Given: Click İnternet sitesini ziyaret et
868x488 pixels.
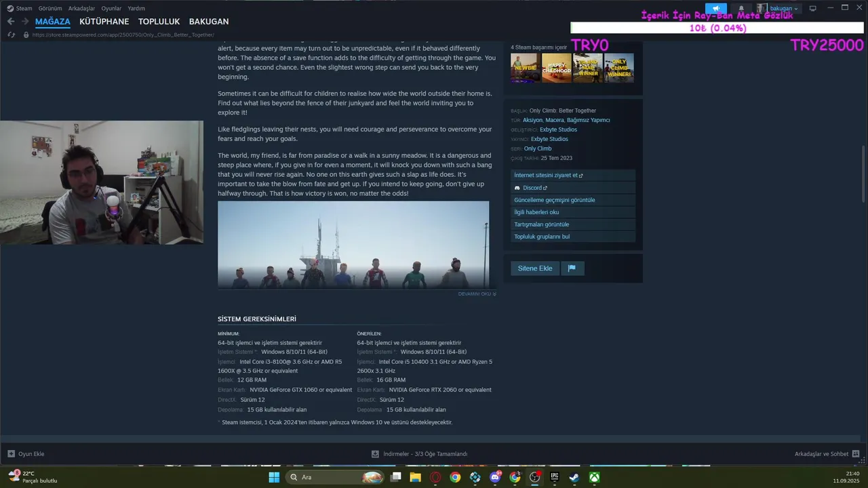Looking at the screenshot, I should pyautogui.click(x=573, y=176).
